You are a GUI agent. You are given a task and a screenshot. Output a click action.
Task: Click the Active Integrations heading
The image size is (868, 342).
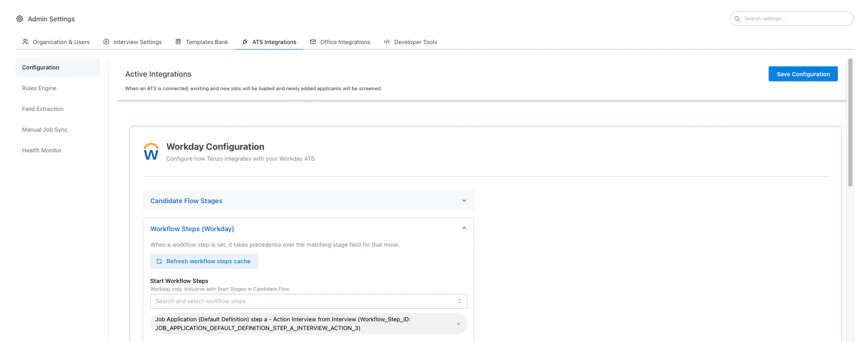tap(158, 74)
